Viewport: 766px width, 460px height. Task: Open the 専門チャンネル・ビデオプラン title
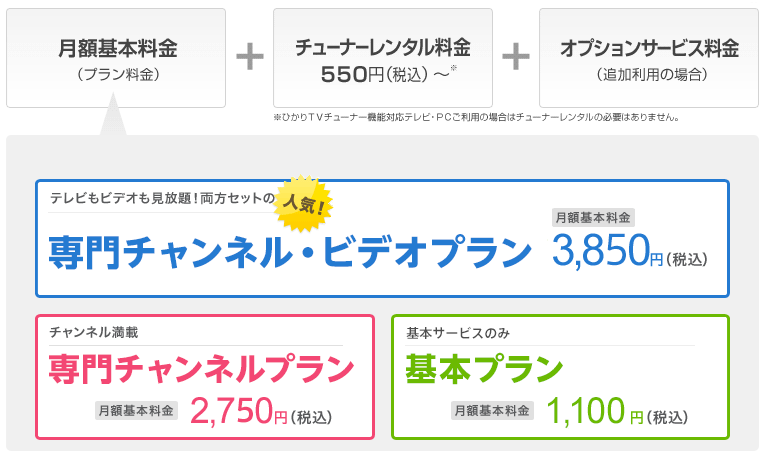pos(290,252)
